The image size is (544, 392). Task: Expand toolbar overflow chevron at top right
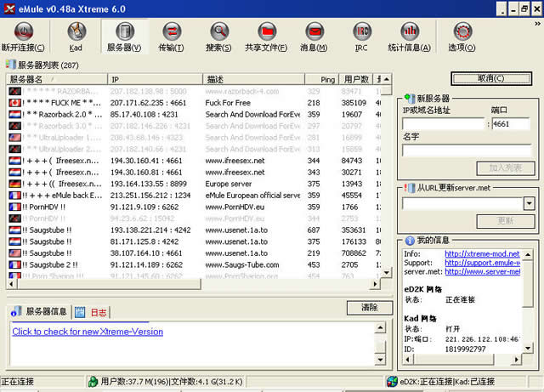click(537, 24)
